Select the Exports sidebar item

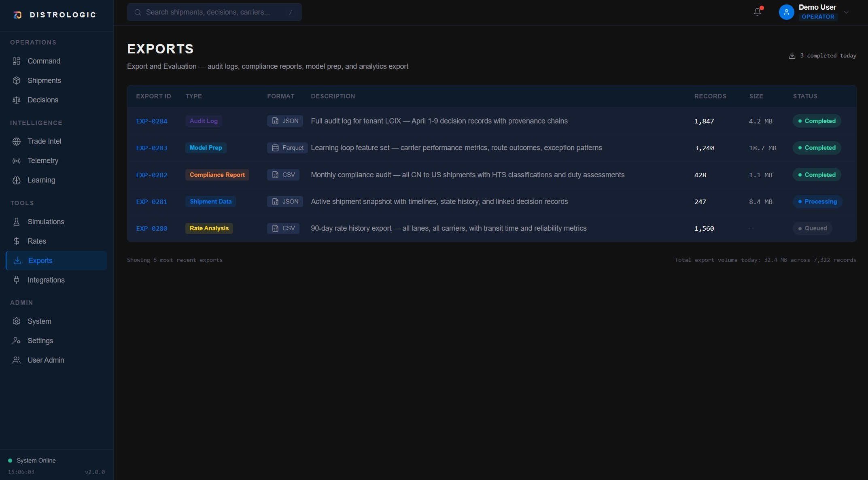pyautogui.click(x=56, y=261)
